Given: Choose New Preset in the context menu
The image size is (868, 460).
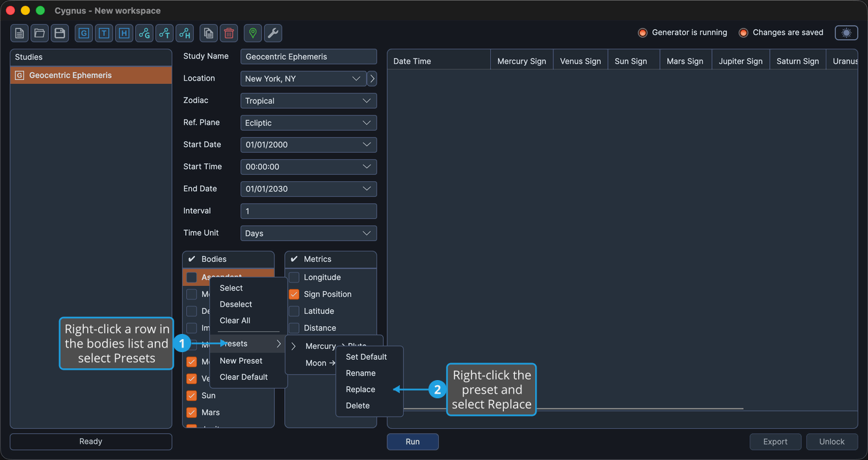Looking at the screenshot, I should [248, 361].
